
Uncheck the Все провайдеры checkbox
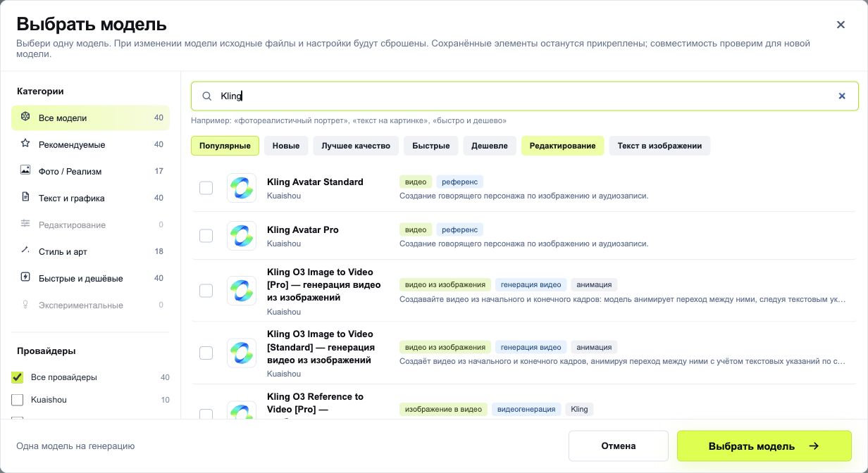(18, 377)
